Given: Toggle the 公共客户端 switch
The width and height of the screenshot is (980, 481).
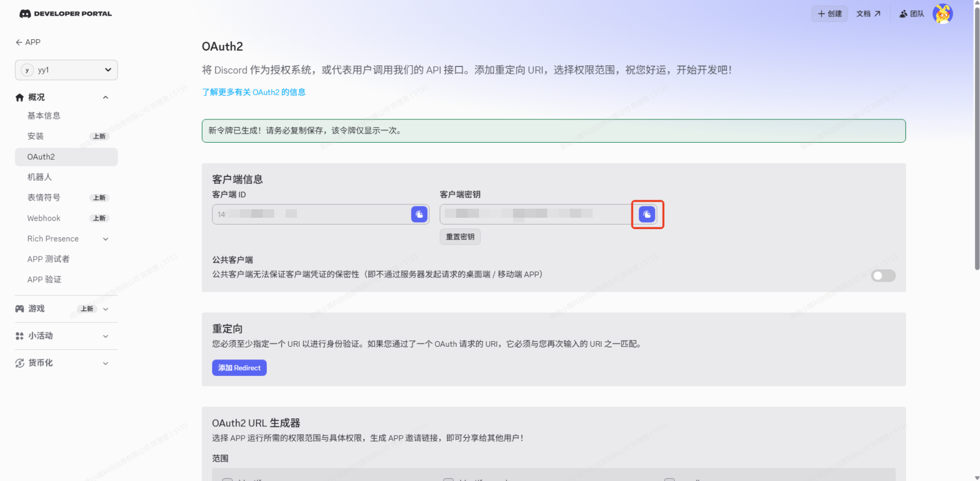Looking at the screenshot, I should tap(883, 276).
